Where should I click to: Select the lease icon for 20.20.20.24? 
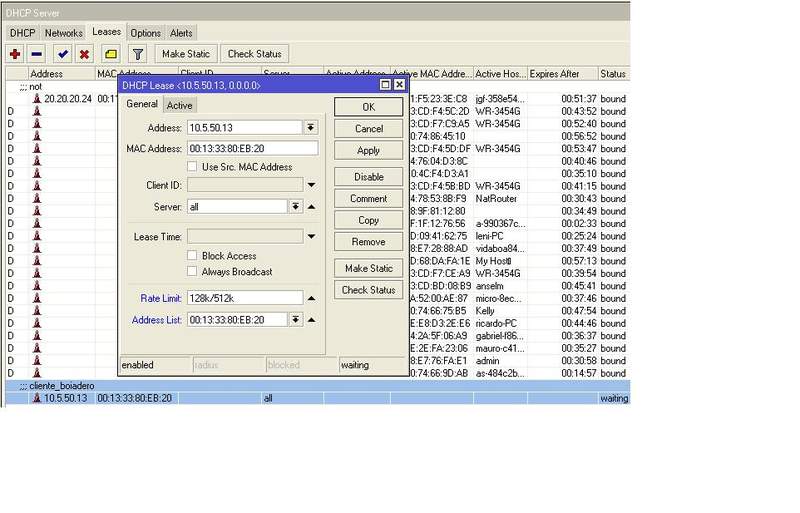(x=37, y=100)
